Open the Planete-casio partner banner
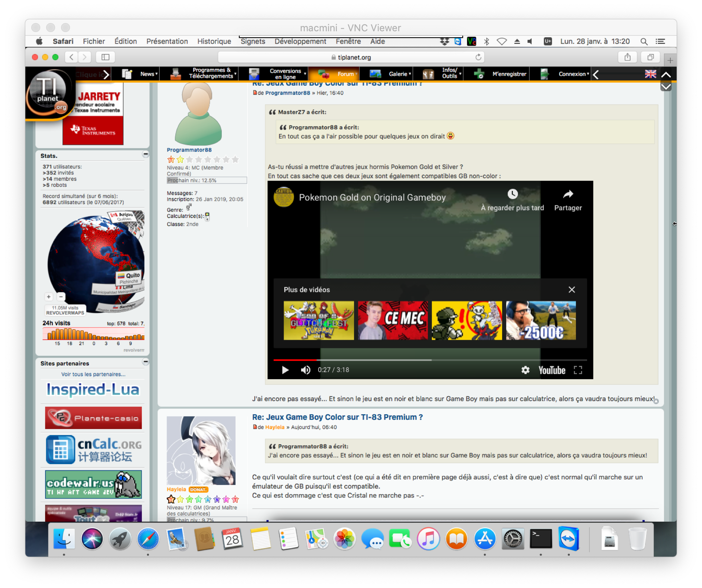The width and height of the screenshot is (702, 588). coord(93,418)
